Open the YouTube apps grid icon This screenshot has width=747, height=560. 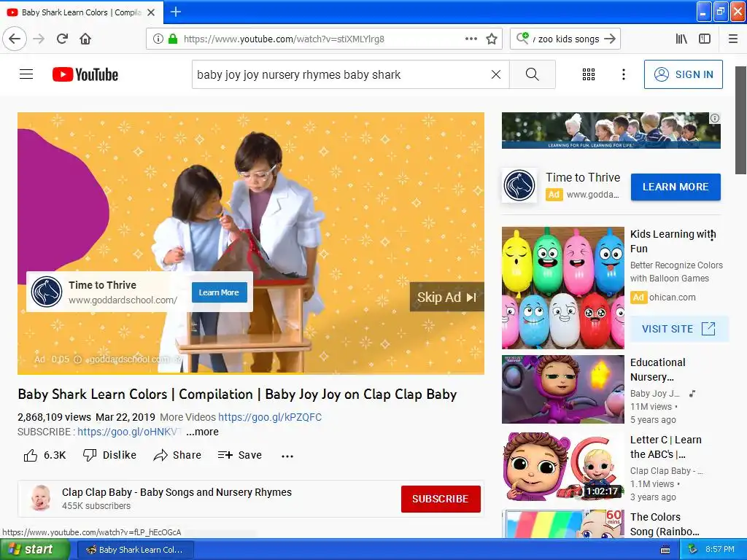pos(589,74)
